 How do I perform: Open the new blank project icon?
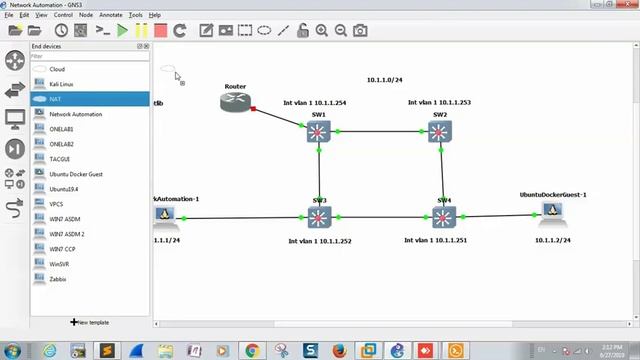point(16,30)
